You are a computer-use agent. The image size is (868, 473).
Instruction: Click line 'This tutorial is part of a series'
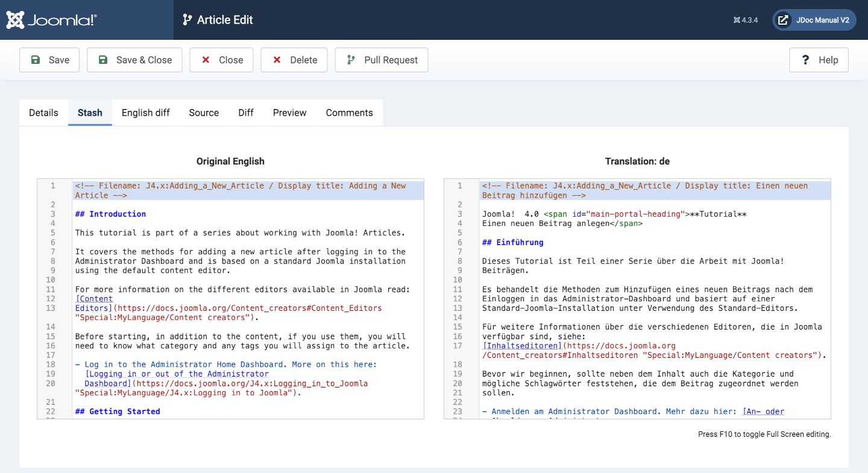pos(240,233)
